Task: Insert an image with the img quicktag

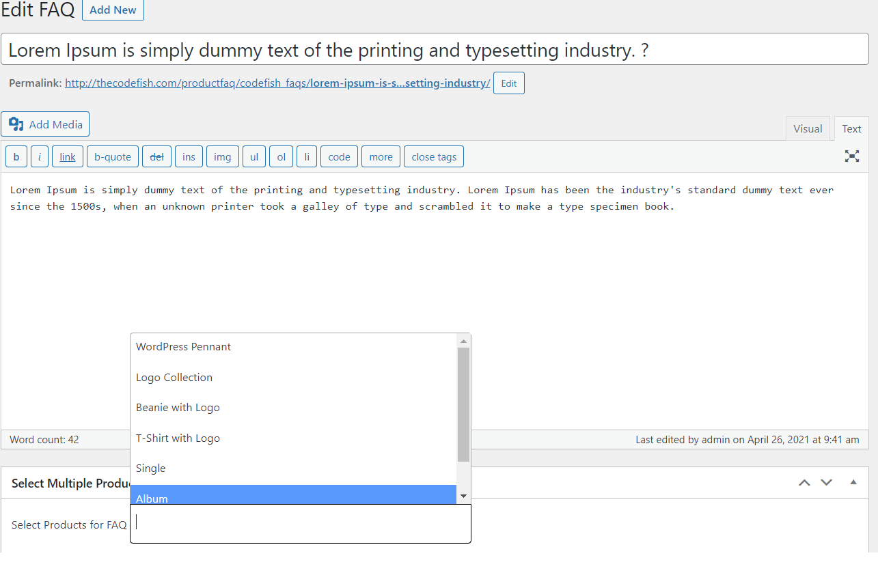Action: coord(222,156)
